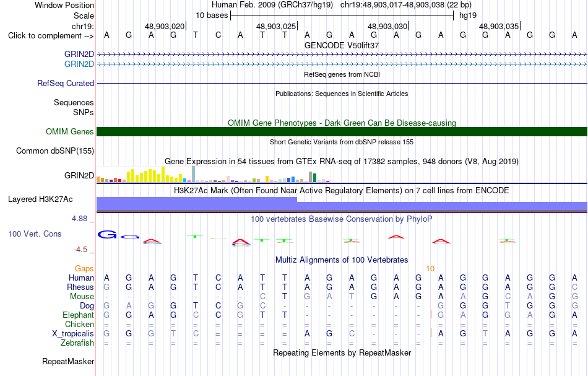Click the large blue G conservation logo

coord(107,235)
